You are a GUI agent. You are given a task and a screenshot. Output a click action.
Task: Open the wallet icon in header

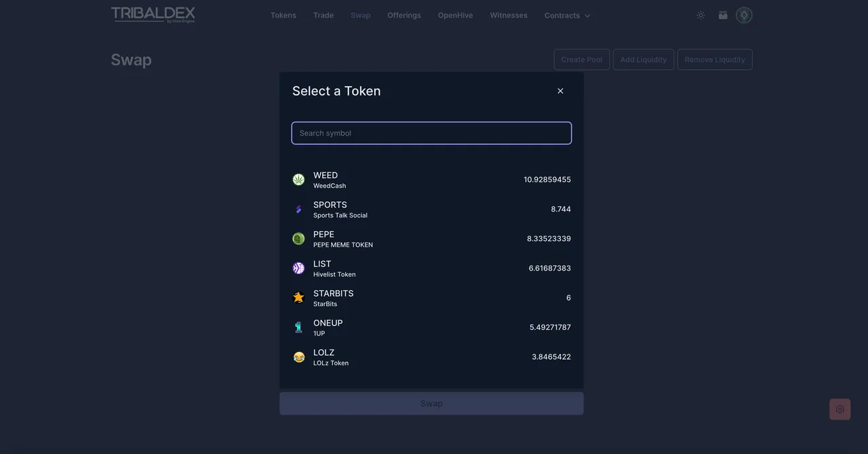click(723, 15)
